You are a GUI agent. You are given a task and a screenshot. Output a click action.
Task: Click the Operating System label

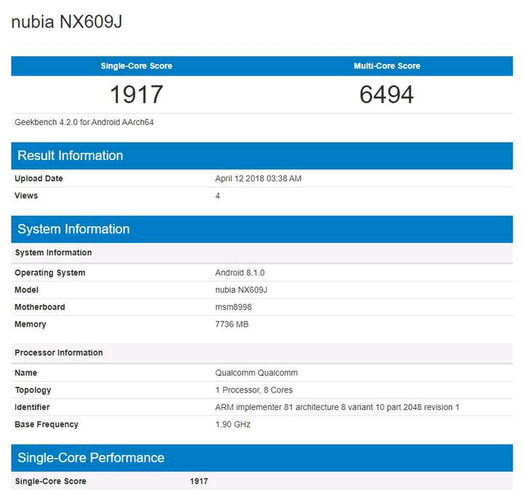tap(50, 273)
